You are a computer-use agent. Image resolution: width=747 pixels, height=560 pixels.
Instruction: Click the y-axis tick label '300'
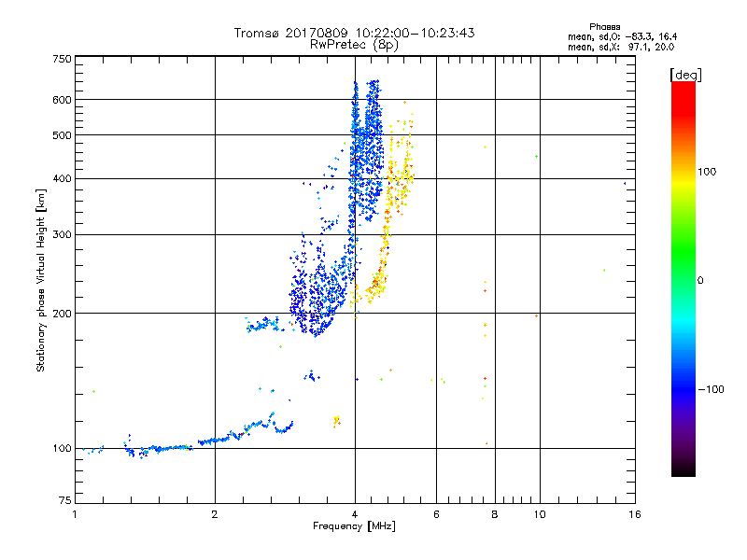[x=62, y=234]
